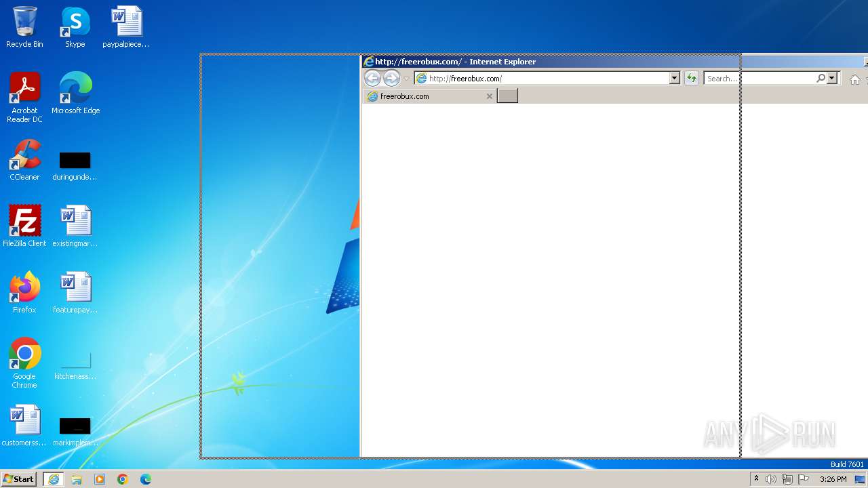Open media player from the taskbar
868x488 pixels.
(x=100, y=479)
